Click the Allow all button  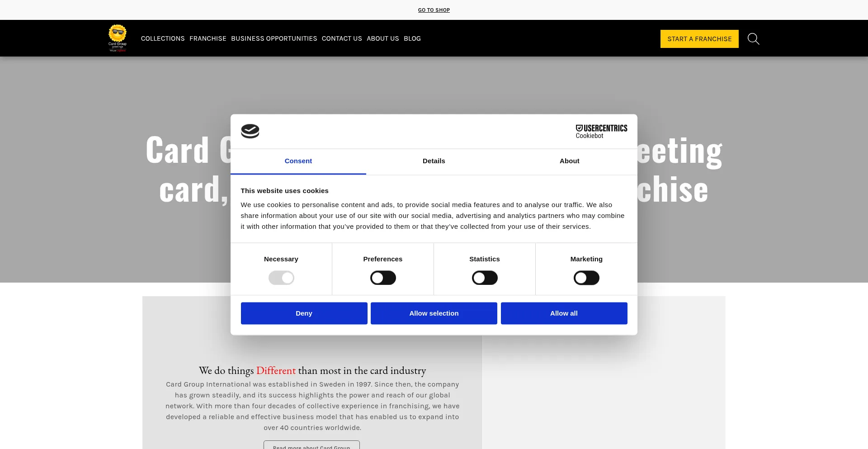(x=564, y=313)
